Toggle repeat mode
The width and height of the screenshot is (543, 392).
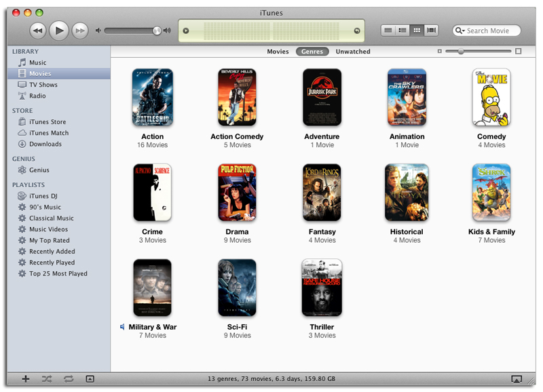pos(69,379)
